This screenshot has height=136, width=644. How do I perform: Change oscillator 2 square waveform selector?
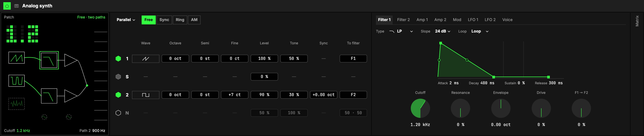146,95
